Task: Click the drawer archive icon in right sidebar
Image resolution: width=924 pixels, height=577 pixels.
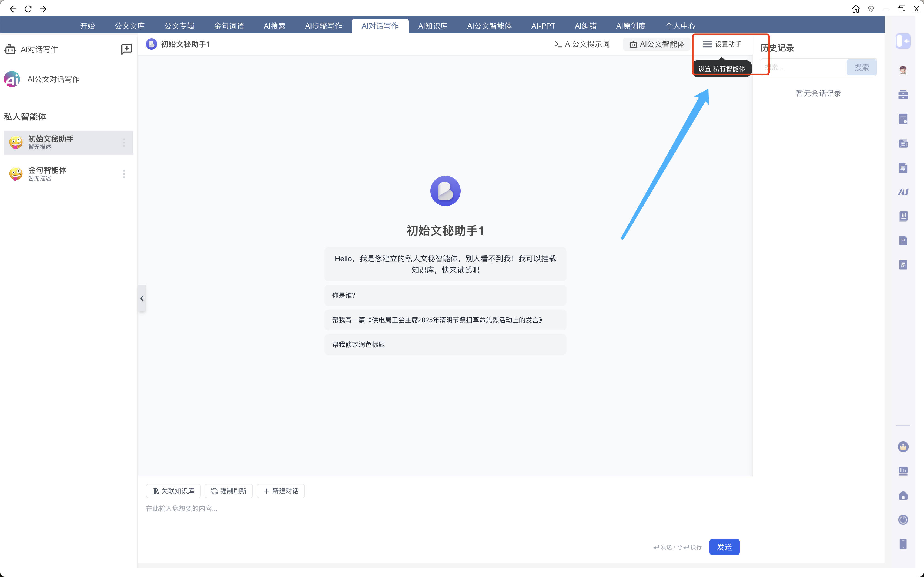Action: point(903,94)
